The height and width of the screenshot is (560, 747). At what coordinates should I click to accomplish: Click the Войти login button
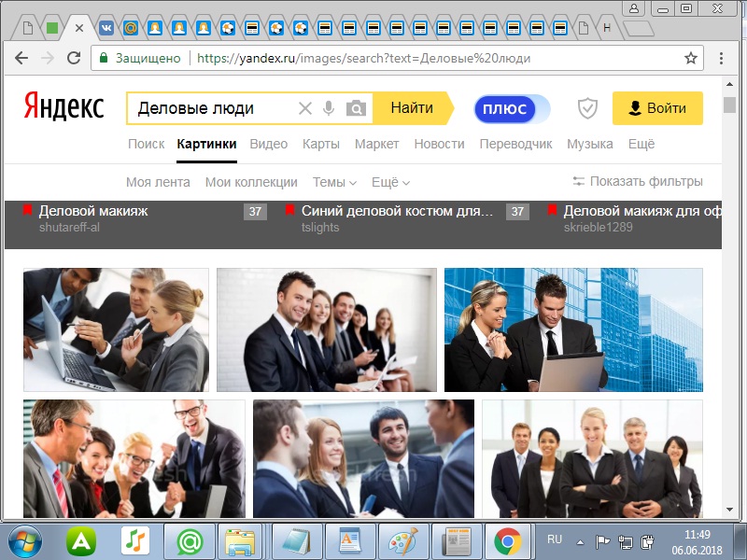(x=656, y=108)
